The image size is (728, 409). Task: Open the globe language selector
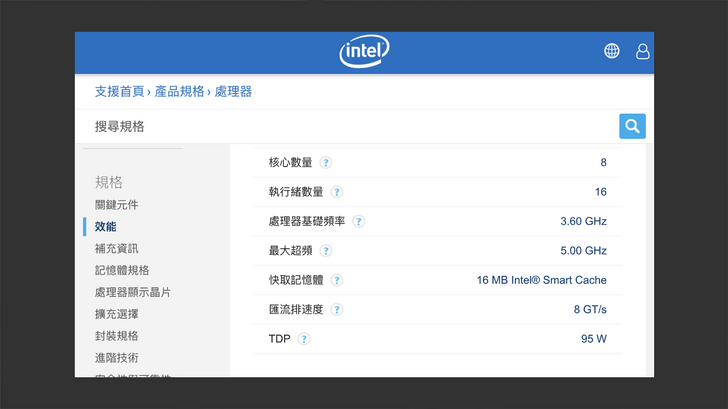[611, 51]
